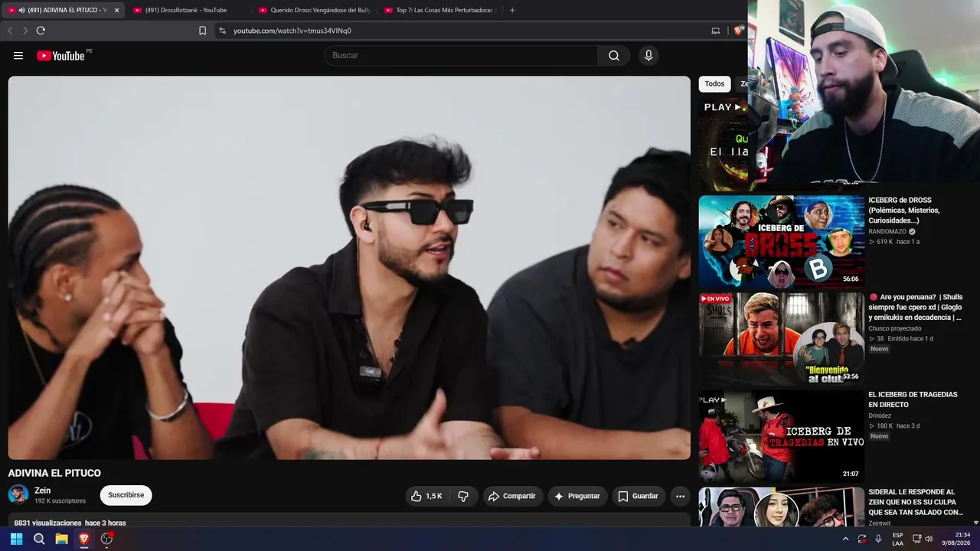The height and width of the screenshot is (551, 980).
Task: Click the main video player
Action: (349, 268)
